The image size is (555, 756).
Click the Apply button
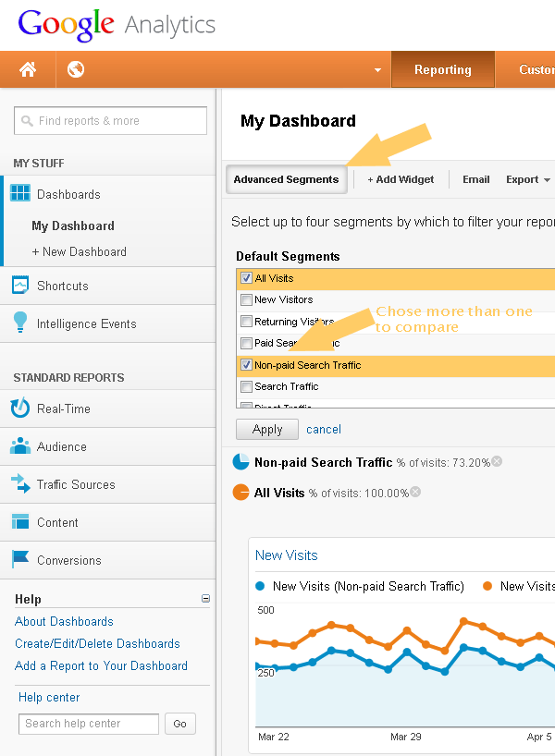pos(267,429)
